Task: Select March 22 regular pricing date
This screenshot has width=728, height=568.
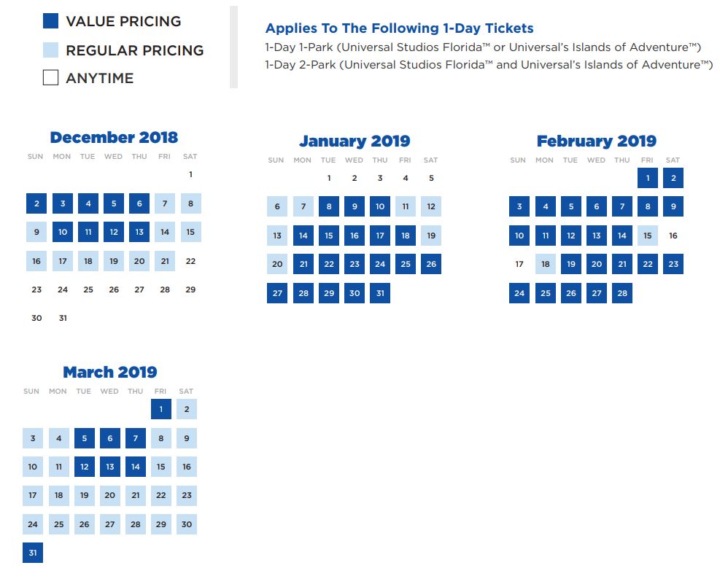Action: pos(161,495)
